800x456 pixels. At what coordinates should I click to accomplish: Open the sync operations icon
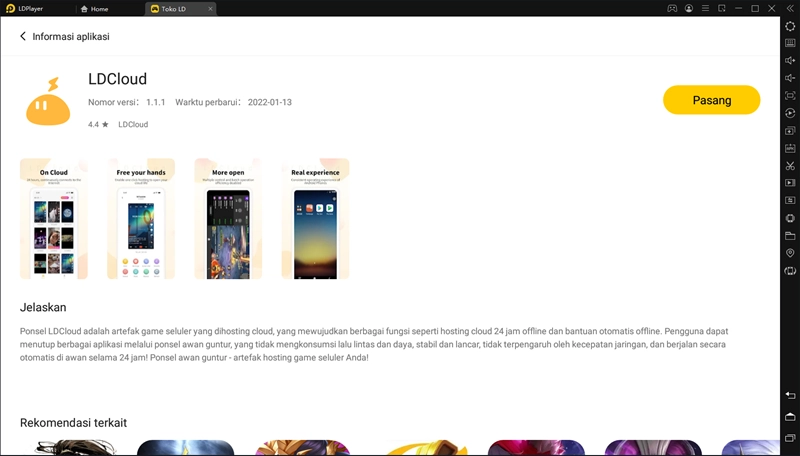point(790,113)
